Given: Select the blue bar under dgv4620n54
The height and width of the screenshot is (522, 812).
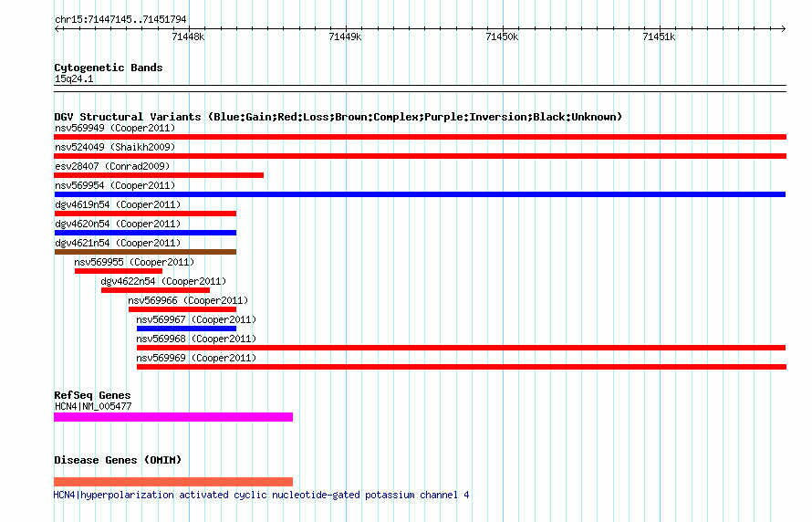Looking at the screenshot, I should (x=145, y=233).
